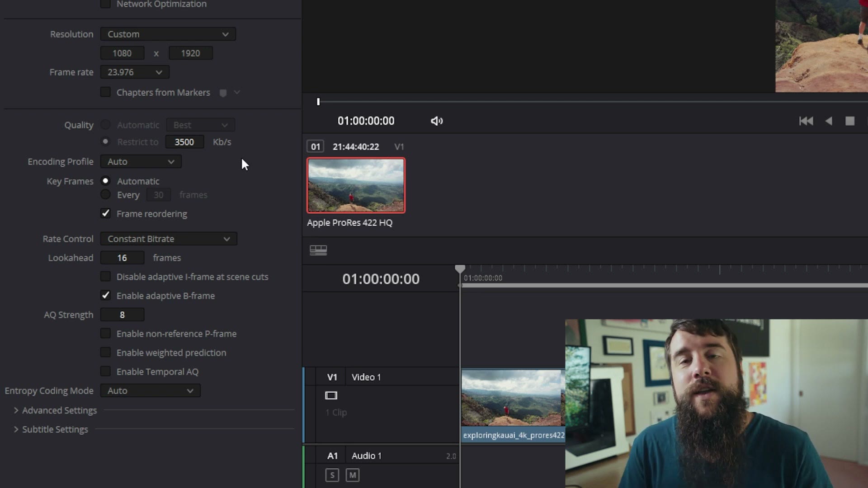Open the Rate Control Constant Bitrate dropdown
Screen dimensions: 868x488
click(169, 239)
